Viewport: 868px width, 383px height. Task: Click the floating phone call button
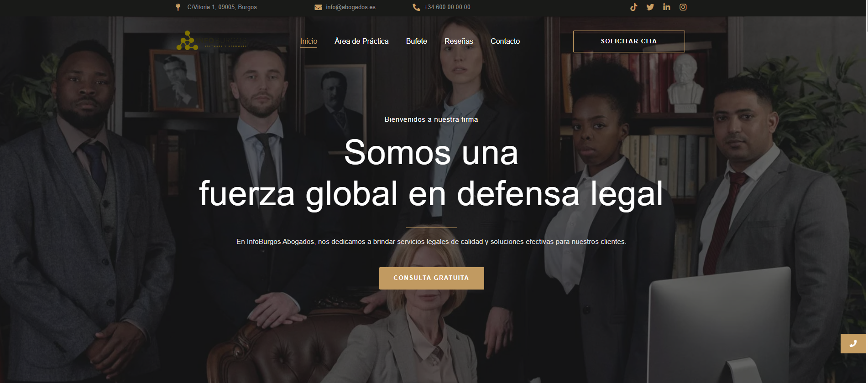(x=853, y=344)
